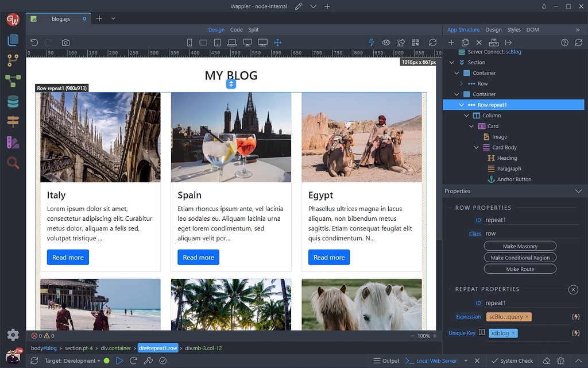This screenshot has height=368, width=588.
Task: Click the Make Masonry button
Action: [520, 246]
